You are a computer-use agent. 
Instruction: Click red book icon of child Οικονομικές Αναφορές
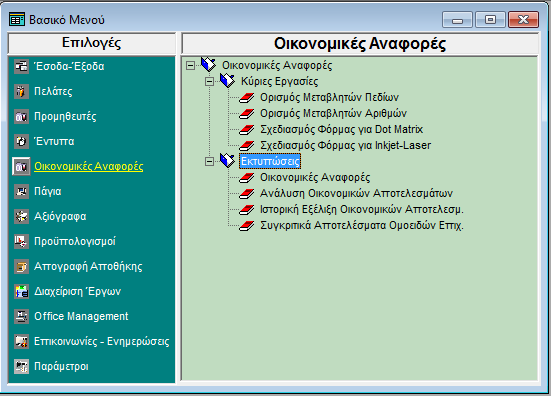click(247, 178)
